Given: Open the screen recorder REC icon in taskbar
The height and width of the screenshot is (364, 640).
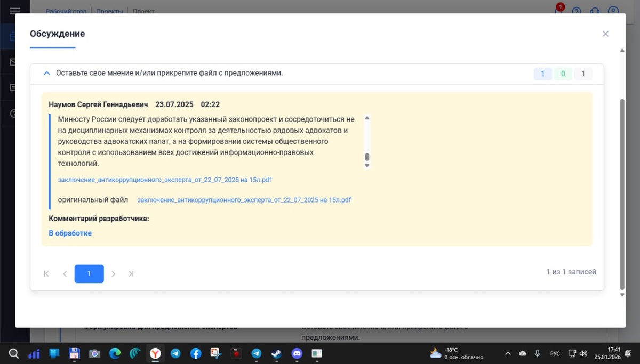Looking at the screenshot, I should pyautogui.click(x=236, y=353).
